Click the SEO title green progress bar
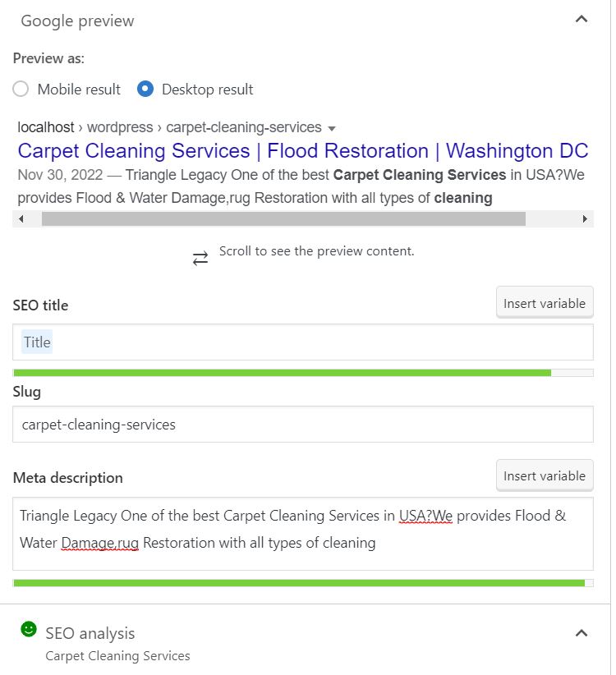The width and height of the screenshot is (616, 675). [x=283, y=373]
